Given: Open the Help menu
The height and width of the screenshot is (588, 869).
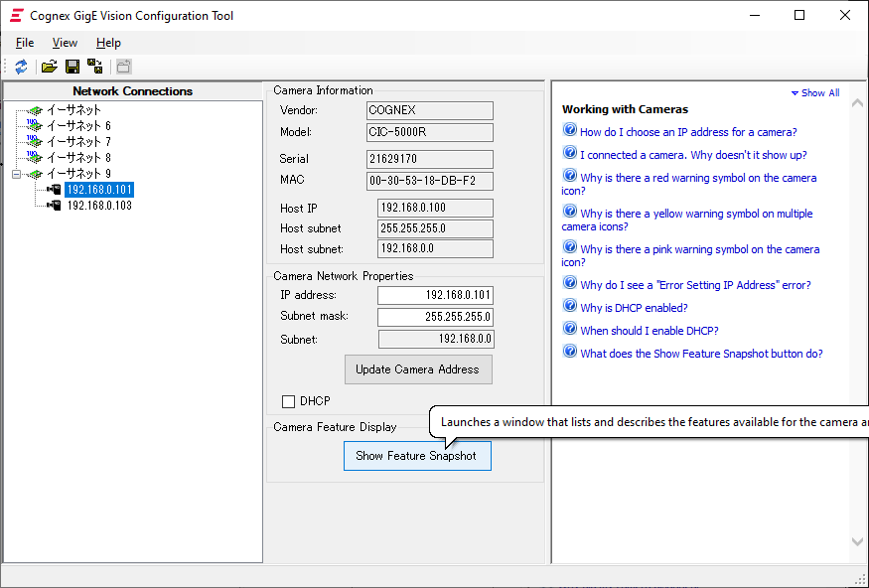Looking at the screenshot, I should 108,43.
